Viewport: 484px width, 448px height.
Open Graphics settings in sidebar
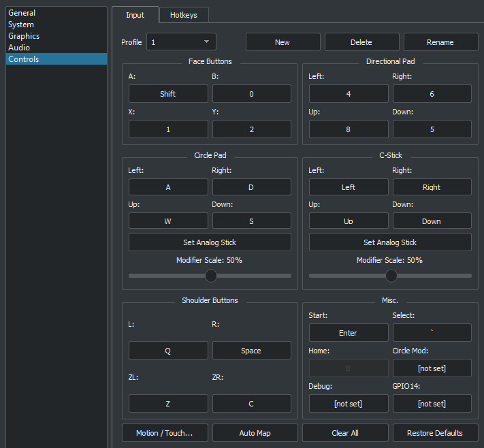coord(24,36)
